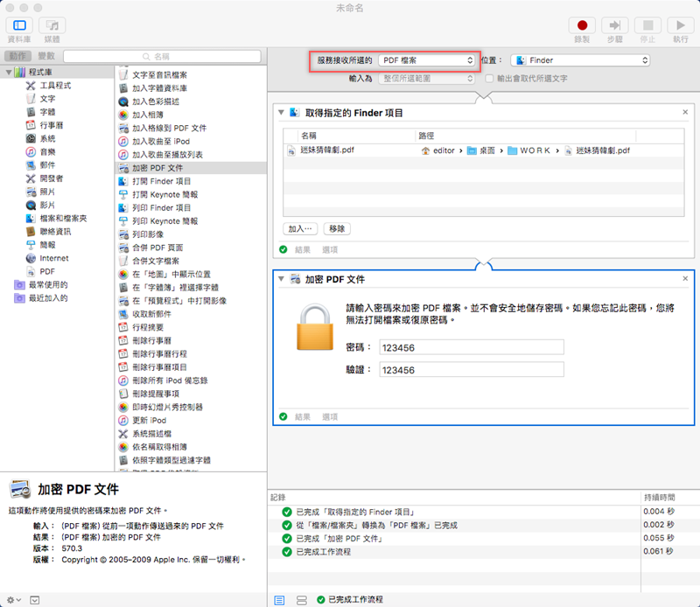Switch log to list view icon
700x607 pixels.
coord(280,600)
